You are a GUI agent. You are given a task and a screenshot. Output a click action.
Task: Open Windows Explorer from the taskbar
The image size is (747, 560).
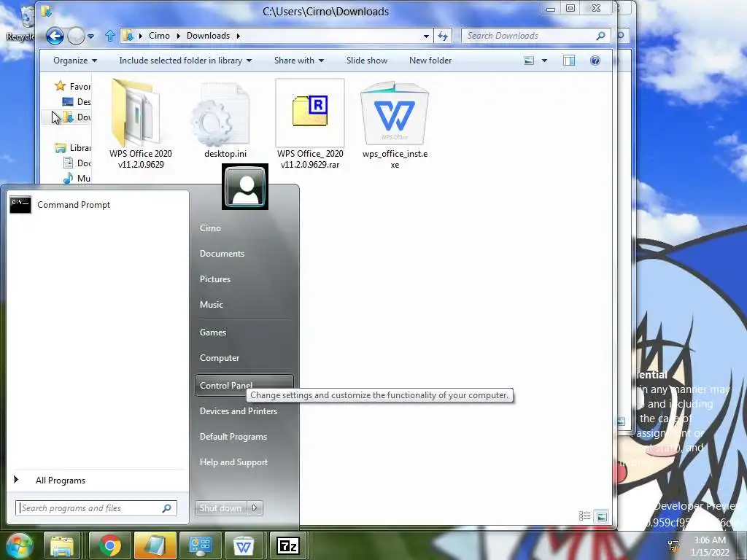(x=62, y=545)
